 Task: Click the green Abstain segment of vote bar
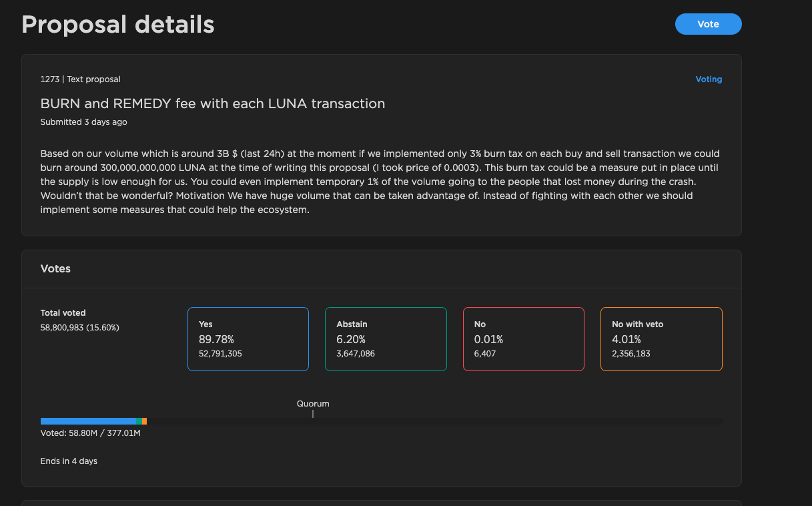pos(139,421)
